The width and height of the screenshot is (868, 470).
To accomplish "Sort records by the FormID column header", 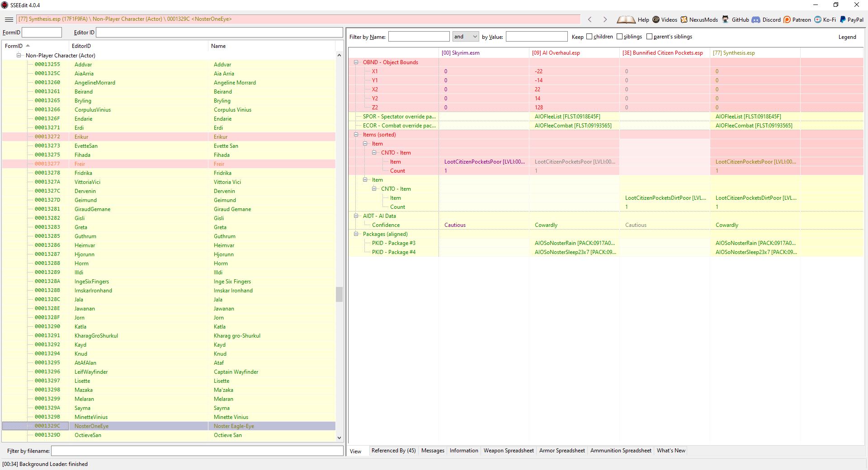I will (x=14, y=46).
